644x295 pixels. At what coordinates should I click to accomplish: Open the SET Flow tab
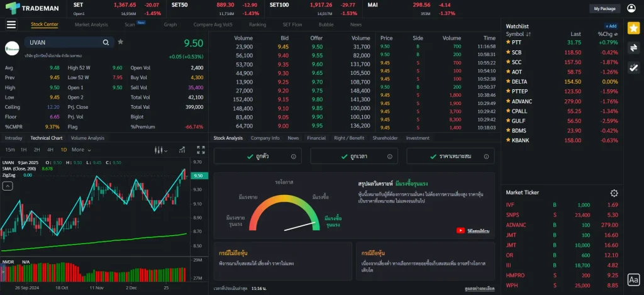pyautogui.click(x=292, y=25)
